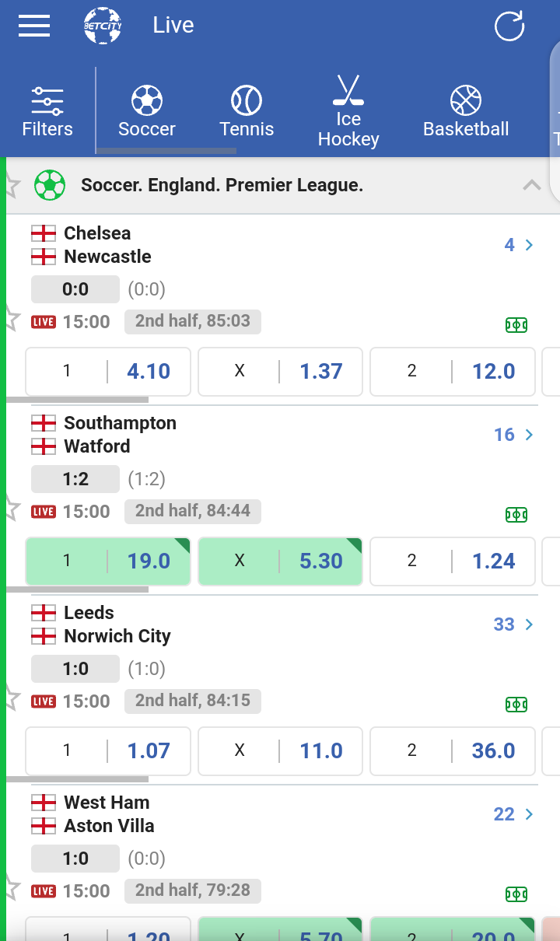The width and height of the screenshot is (560, 941).
Task: Open match tracker for Southampton vs Watford
Action: (516, 514)
